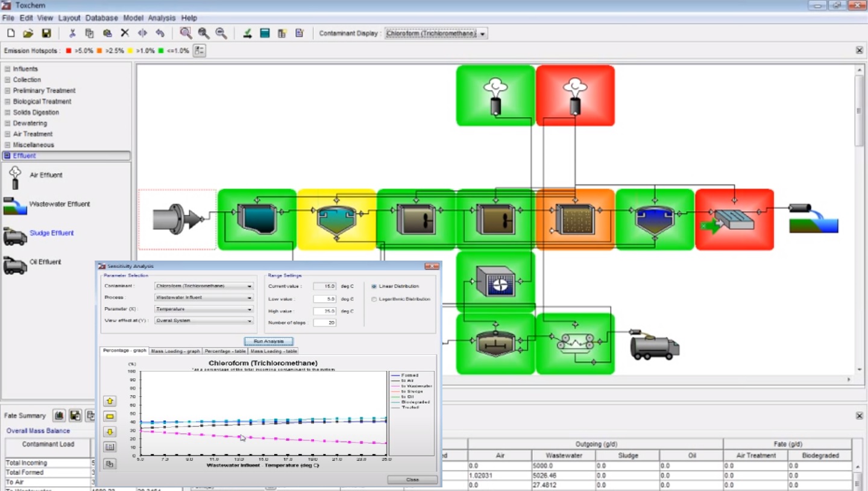Click the Save floppy disk icon

click(46, 33)
